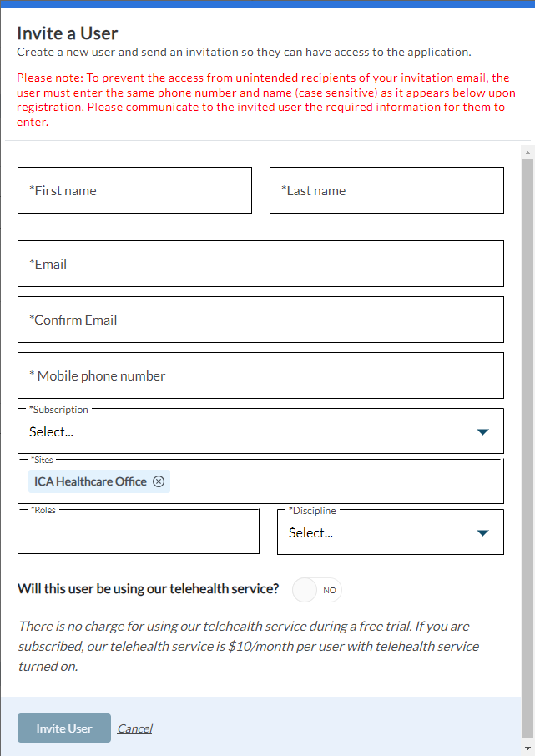Expand the Discipline dropdown arrow

click(x=482, y=533)
